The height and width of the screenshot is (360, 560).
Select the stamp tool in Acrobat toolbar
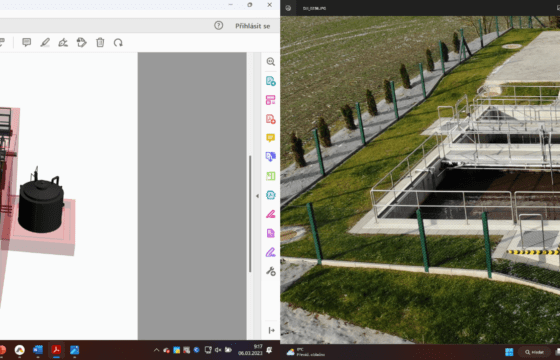pyautogui.click(x=82, y=42)
